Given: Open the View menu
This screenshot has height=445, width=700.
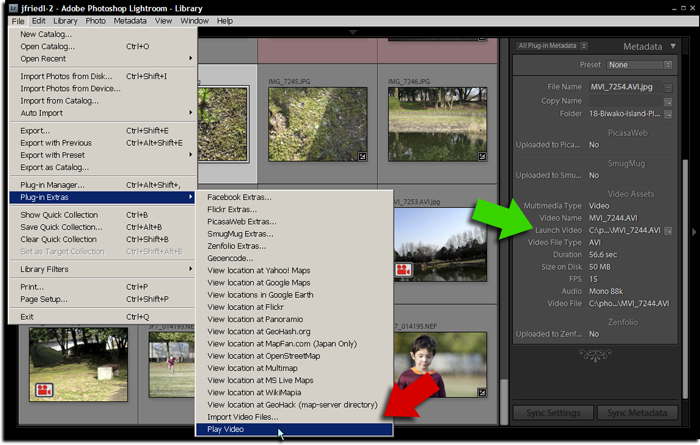Looking at the screenshot, I should (x=163, y=21).
